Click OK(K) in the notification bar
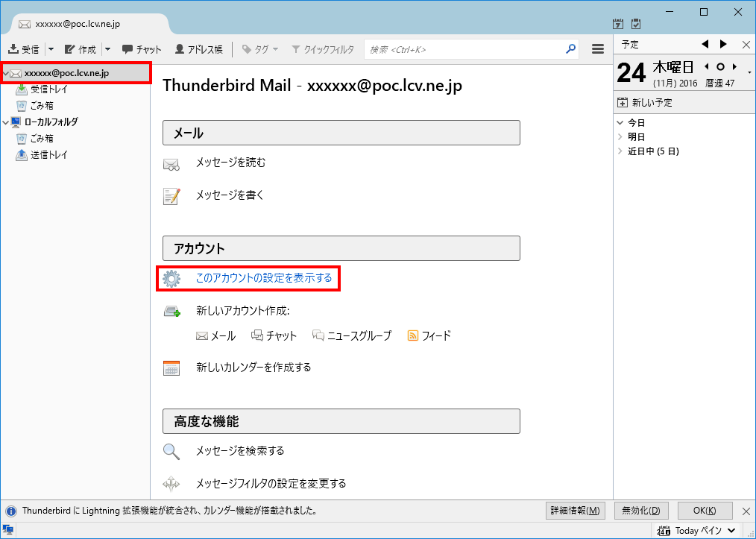This screenshot has height=539, width=756. tap(705, 511)
